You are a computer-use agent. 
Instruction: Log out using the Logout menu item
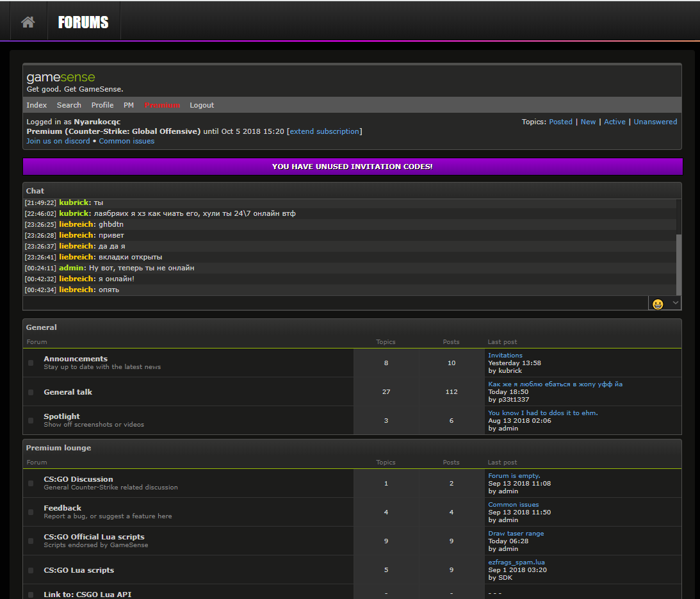tap(202, 105)
